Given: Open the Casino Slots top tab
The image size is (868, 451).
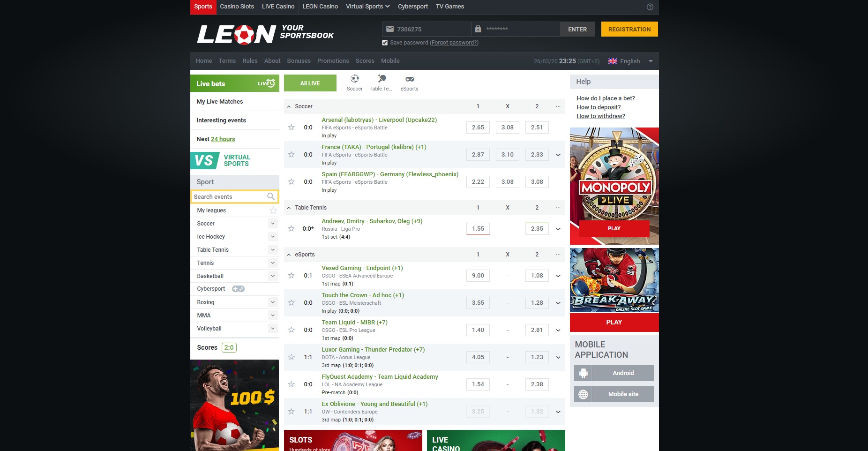Looking at the screenshot, I should coord(237,7).
